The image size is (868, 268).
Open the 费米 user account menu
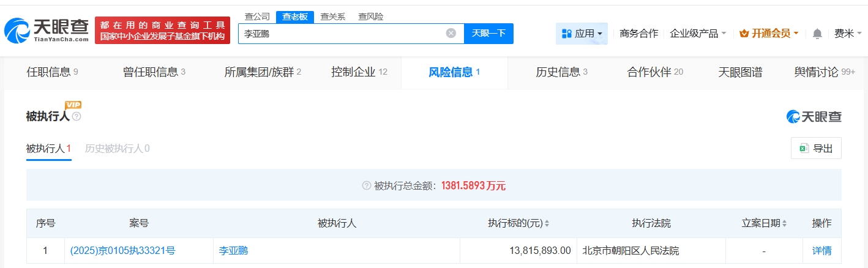coord(847,34)
